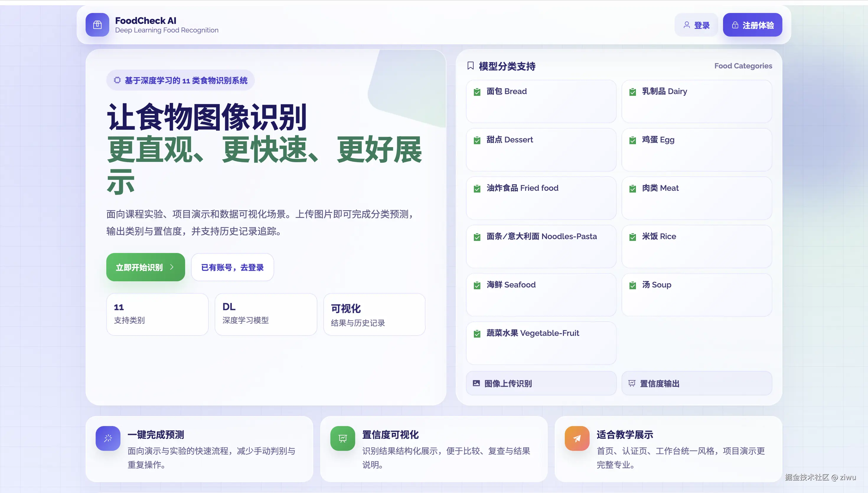Click the 登录 button in the header

pos(696,25)
